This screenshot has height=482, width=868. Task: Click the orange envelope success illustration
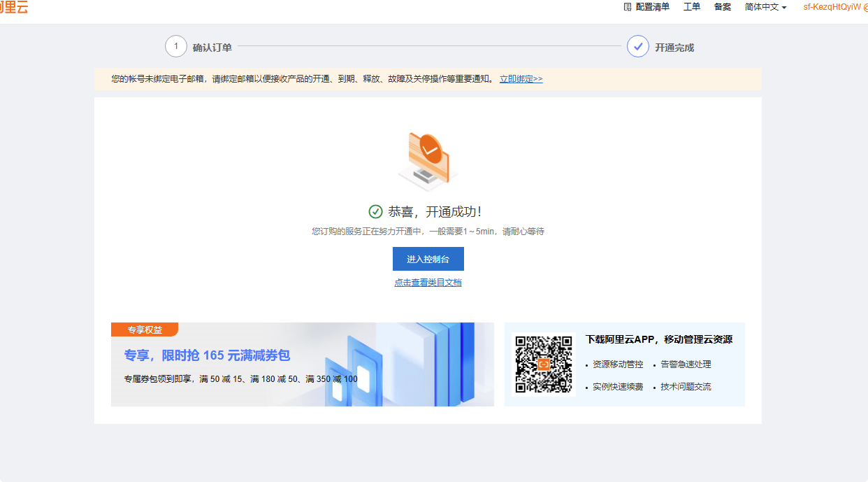tap(428, 157)
